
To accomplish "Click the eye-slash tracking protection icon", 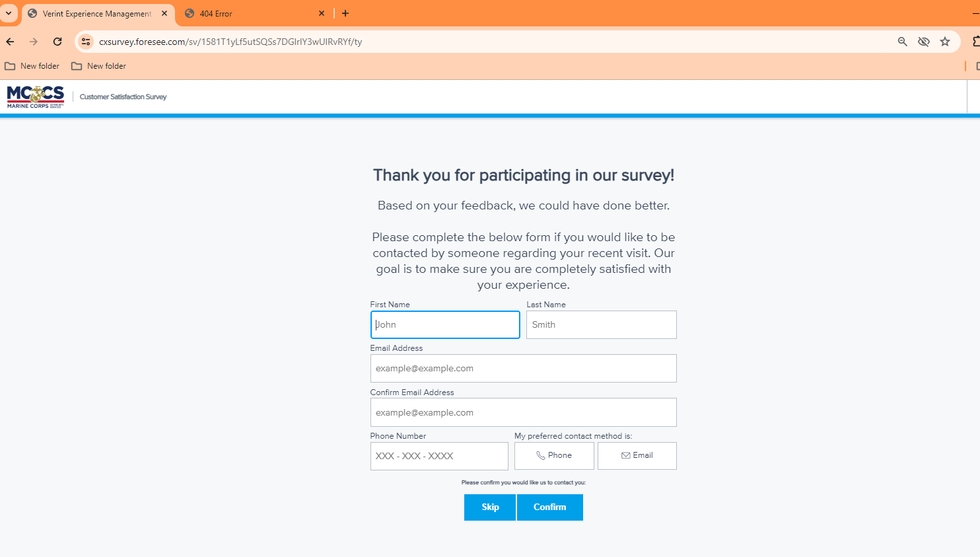I will tap(923, 42).
